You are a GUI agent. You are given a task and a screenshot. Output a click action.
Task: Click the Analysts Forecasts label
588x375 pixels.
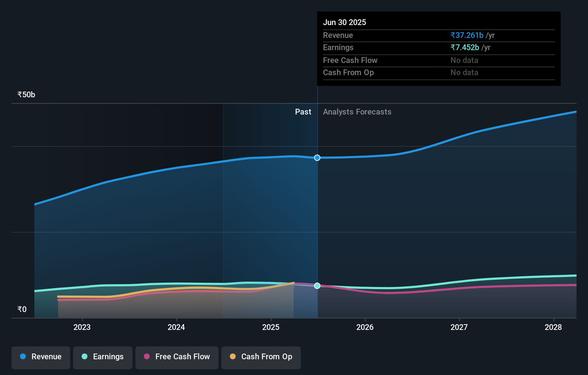[357, 112]
